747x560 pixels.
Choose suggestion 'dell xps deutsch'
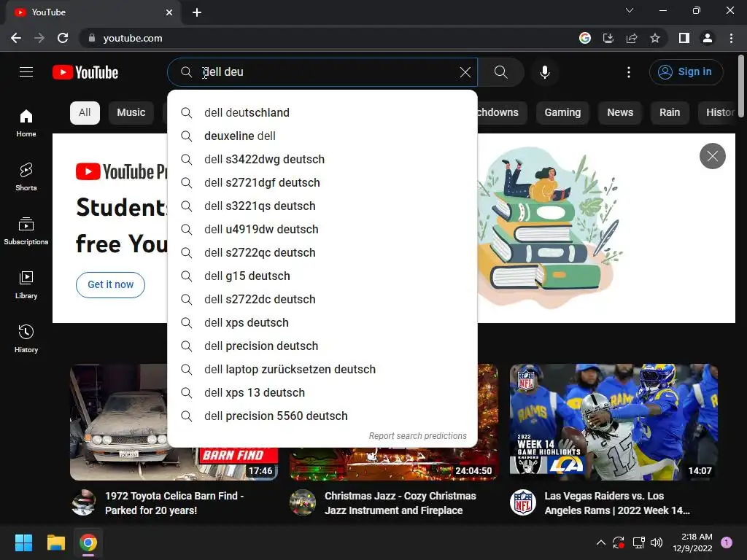(x=322, y=323)
